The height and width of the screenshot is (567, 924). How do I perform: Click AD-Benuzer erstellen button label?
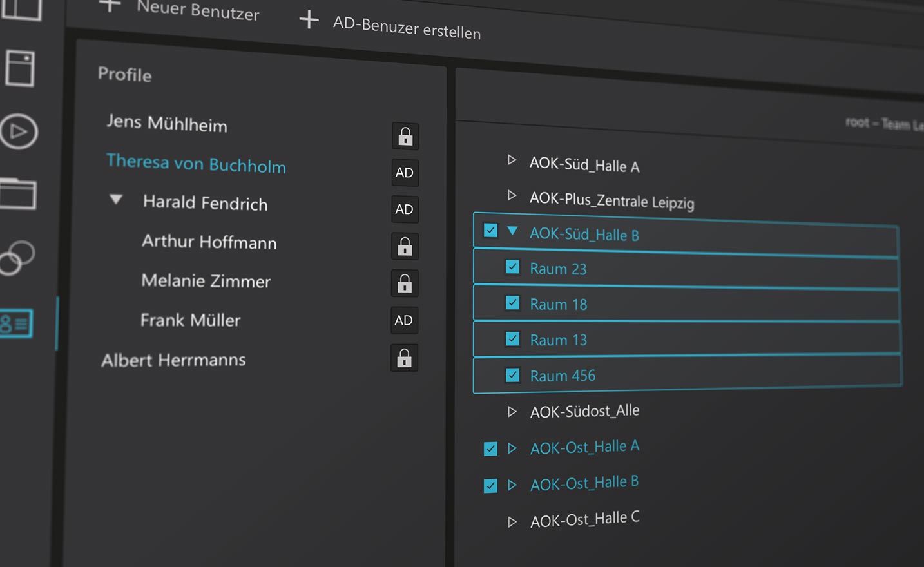point(407,28)
